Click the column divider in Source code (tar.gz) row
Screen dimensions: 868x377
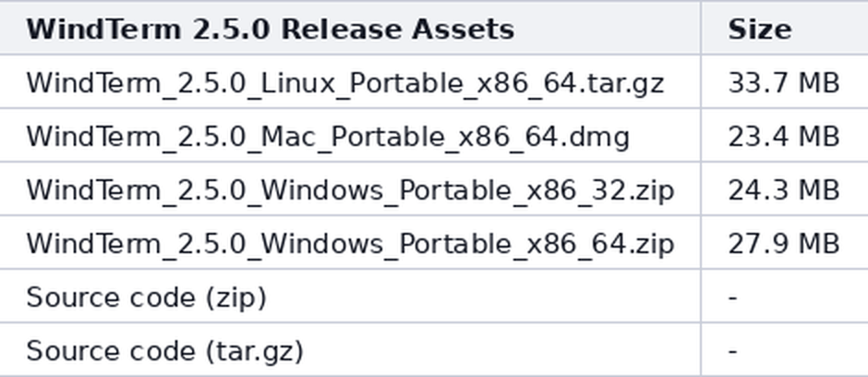coord(701,349)
